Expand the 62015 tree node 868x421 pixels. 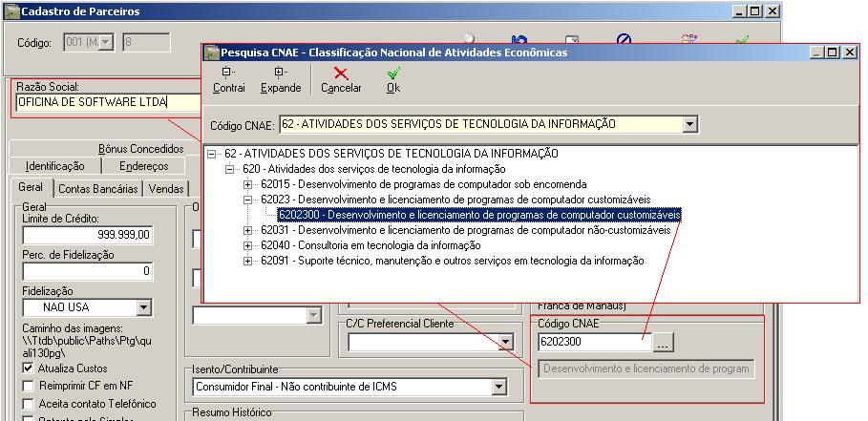click(247, 185)
